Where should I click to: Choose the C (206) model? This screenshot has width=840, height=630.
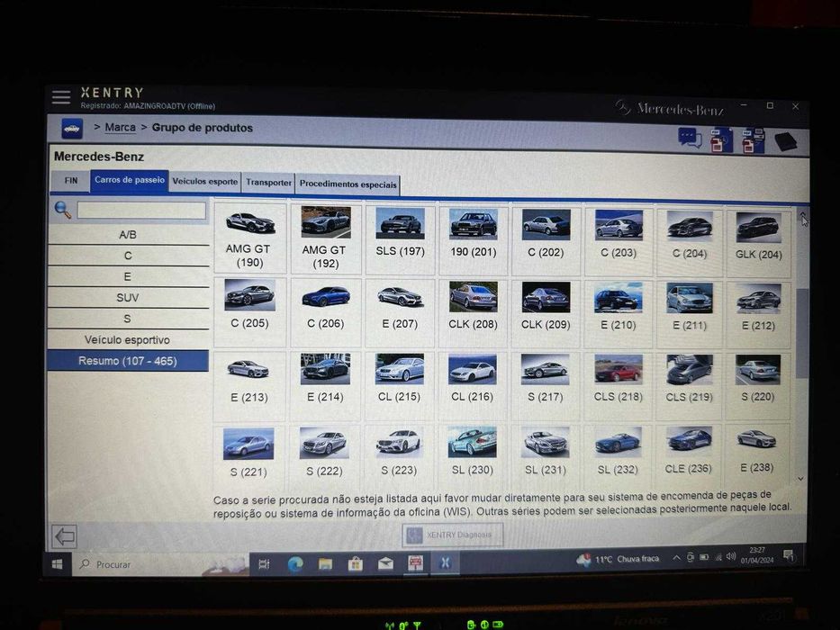click(325, 311)
